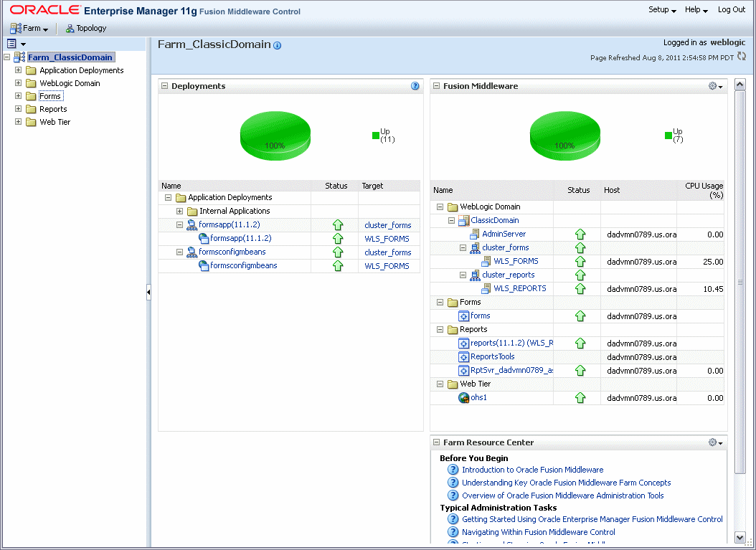Collapse the left navigation pane handle
Screen dimensions: 756x550
click(148, 292)
